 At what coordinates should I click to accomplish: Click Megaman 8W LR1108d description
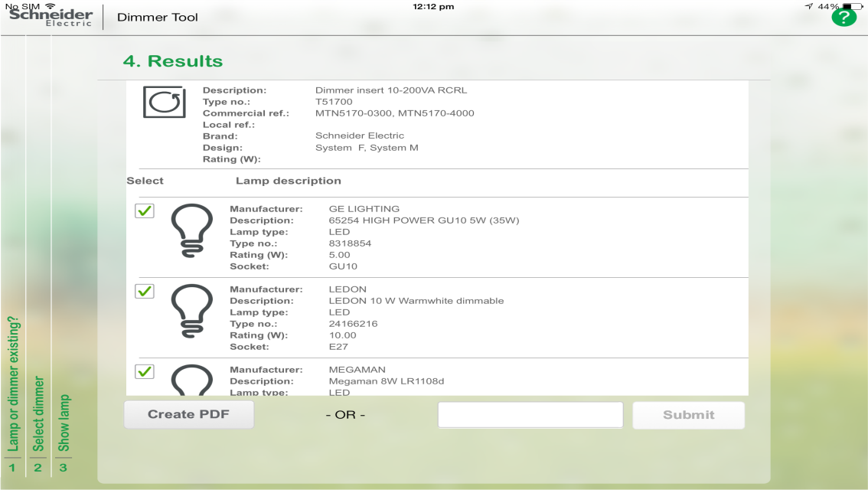click(x=387, y=381)
